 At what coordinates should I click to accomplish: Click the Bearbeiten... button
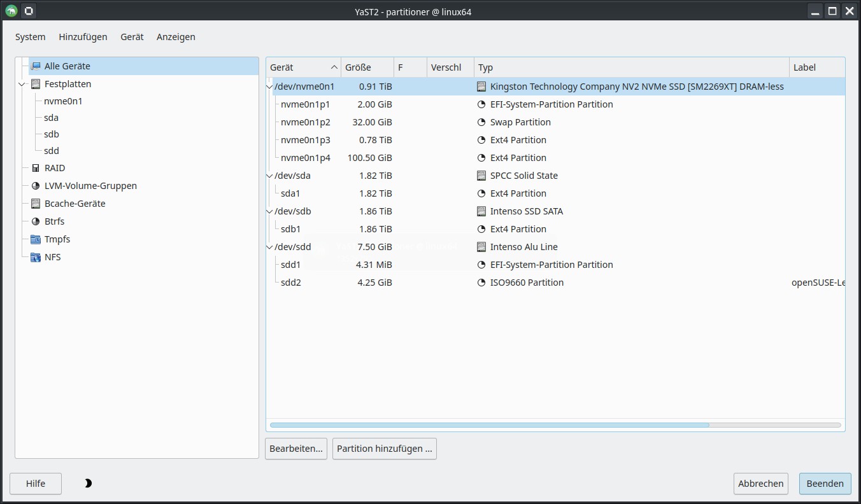[x=296, y=449]
